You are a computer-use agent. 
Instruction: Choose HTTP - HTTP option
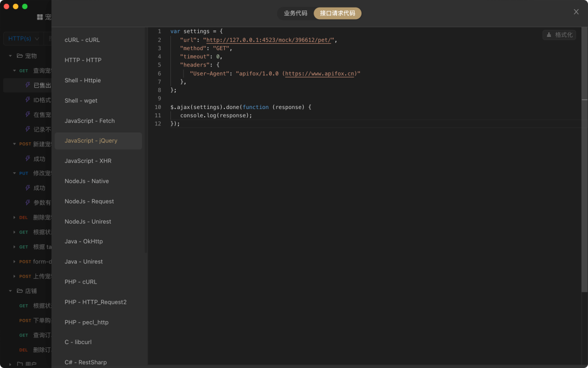[98, 60]
